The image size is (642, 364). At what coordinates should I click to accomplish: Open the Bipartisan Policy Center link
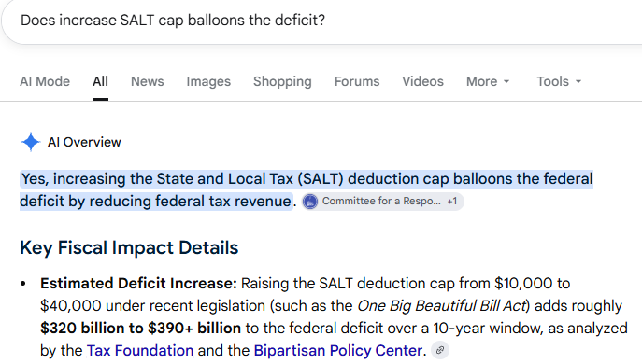tap(337, 351)
